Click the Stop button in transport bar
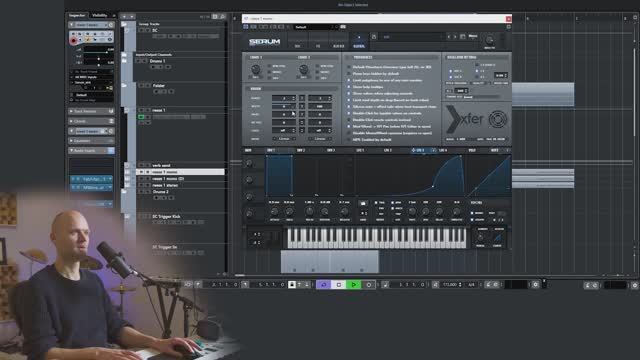640x360 pixels. [338, 284]
